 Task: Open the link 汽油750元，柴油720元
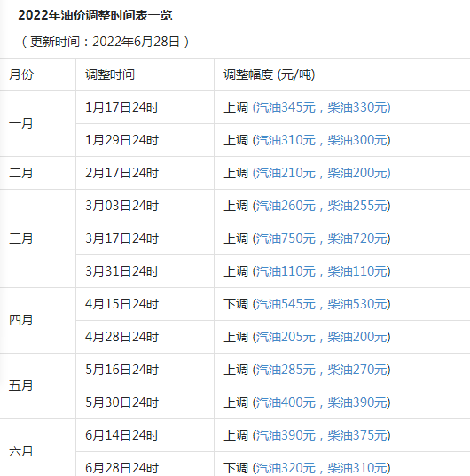(322, 238)
